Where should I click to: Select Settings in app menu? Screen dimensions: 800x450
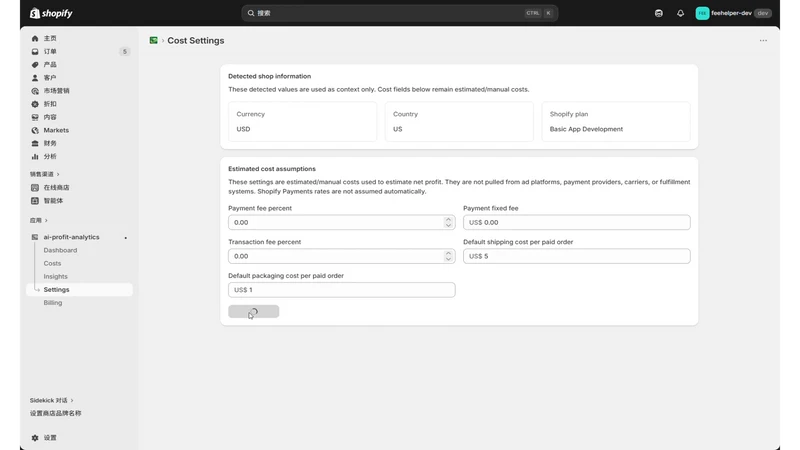[x=79, y=290]
